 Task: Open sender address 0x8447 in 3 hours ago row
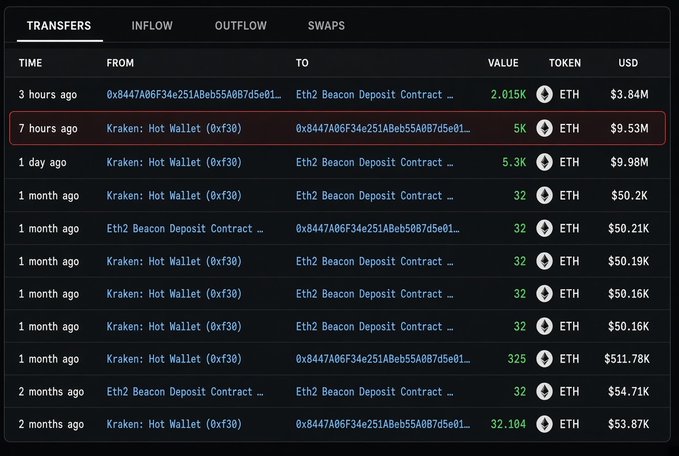(194, 94)
